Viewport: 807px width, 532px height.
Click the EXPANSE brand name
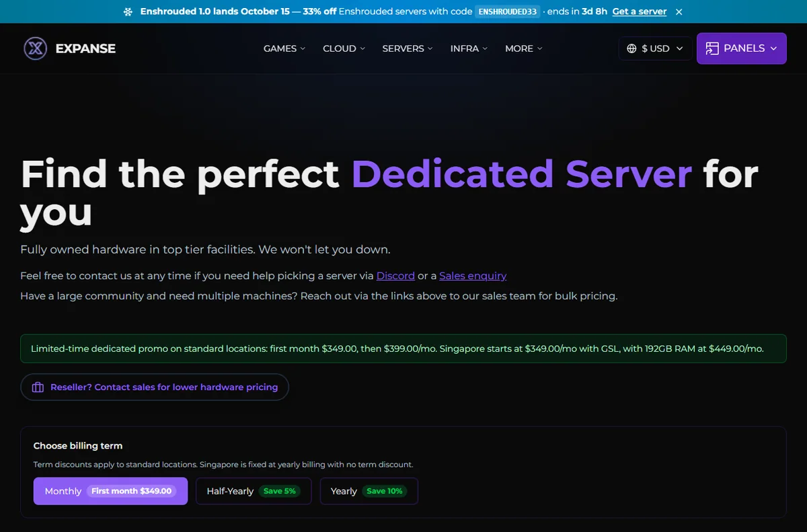(x=85, y=48)
